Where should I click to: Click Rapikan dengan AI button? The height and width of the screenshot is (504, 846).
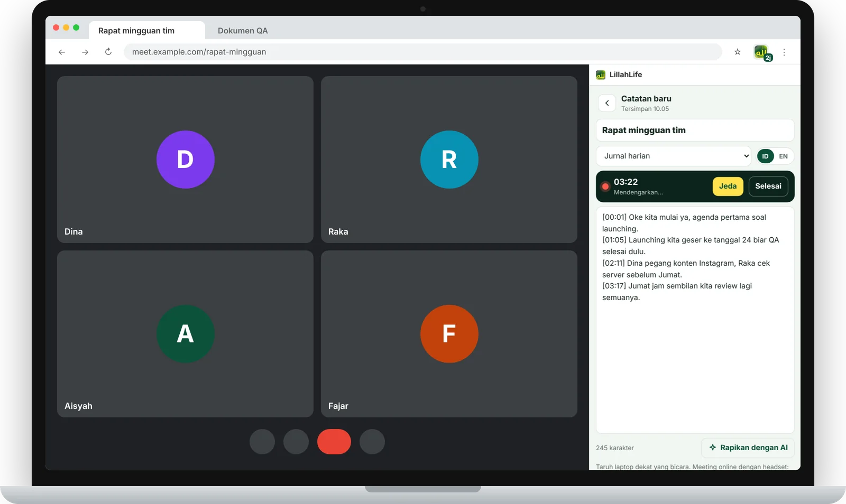pos(748,447)
